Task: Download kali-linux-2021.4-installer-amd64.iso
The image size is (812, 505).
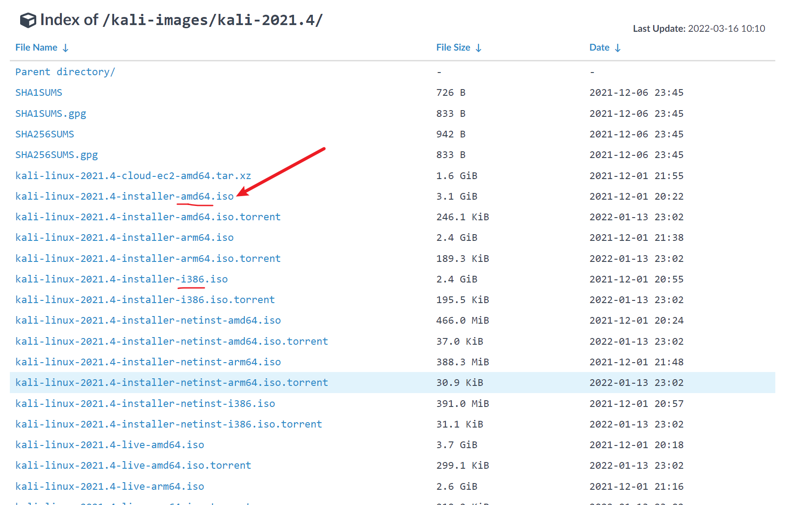Action: click(124, 196)
